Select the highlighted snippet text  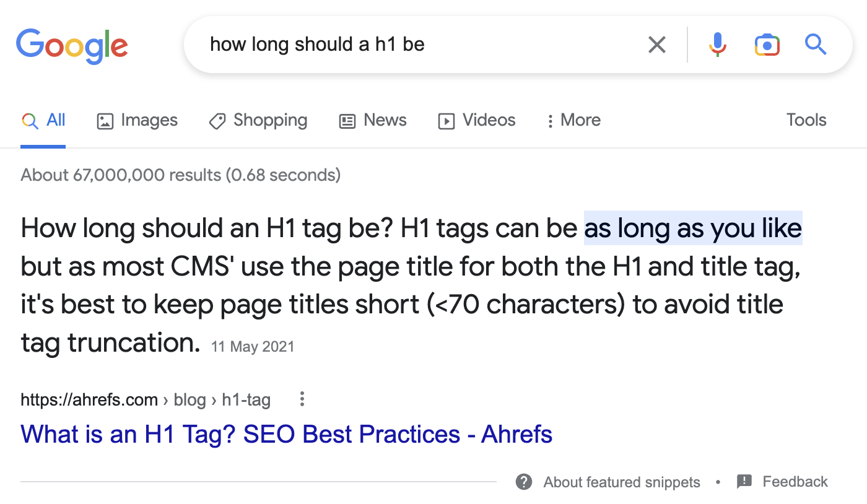[x=692, y=228]
